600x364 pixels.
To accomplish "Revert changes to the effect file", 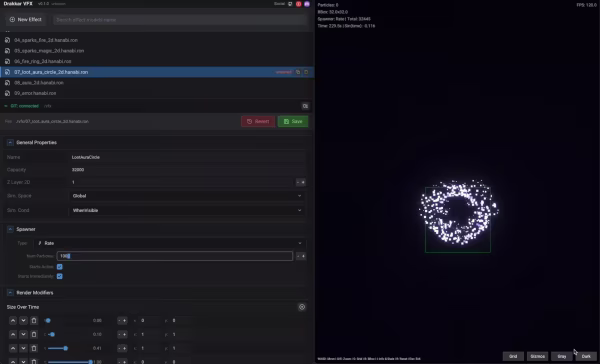I will [258, 121].
